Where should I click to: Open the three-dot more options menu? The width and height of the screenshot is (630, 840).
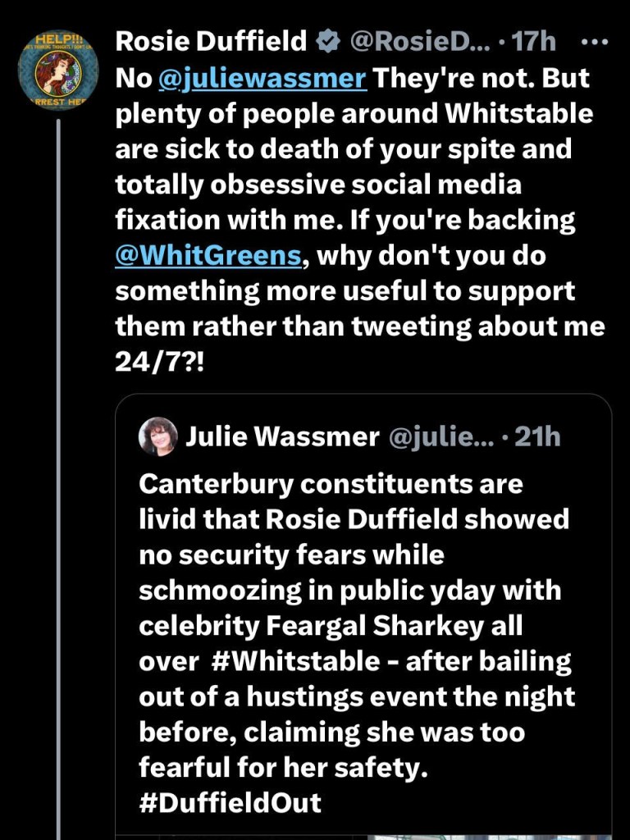click(x=592, y=40)
